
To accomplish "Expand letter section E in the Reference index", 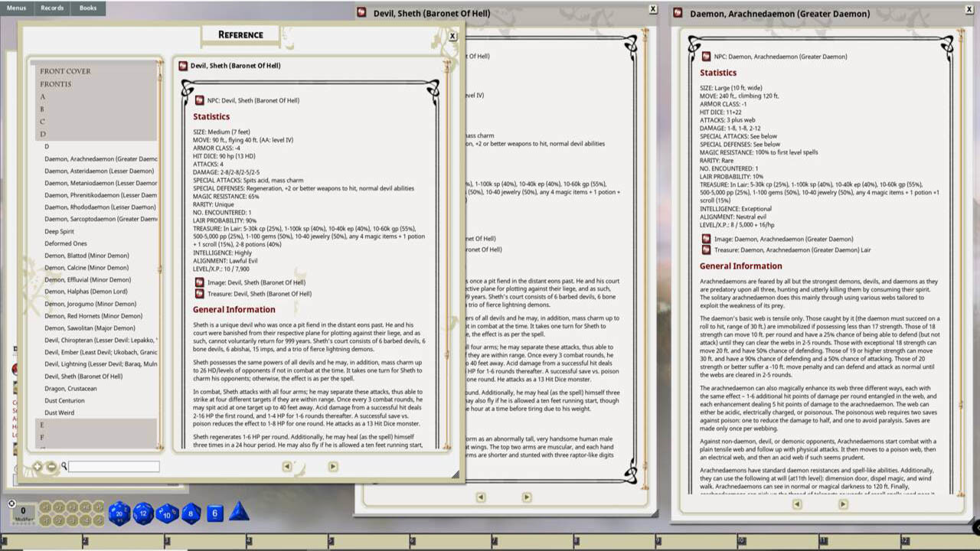I will click(x=42, y=425).
